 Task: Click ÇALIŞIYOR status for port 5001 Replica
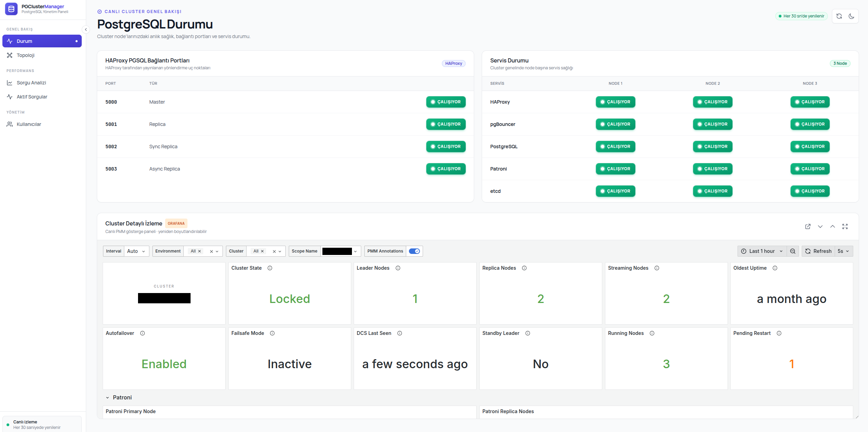pos(446,124)
